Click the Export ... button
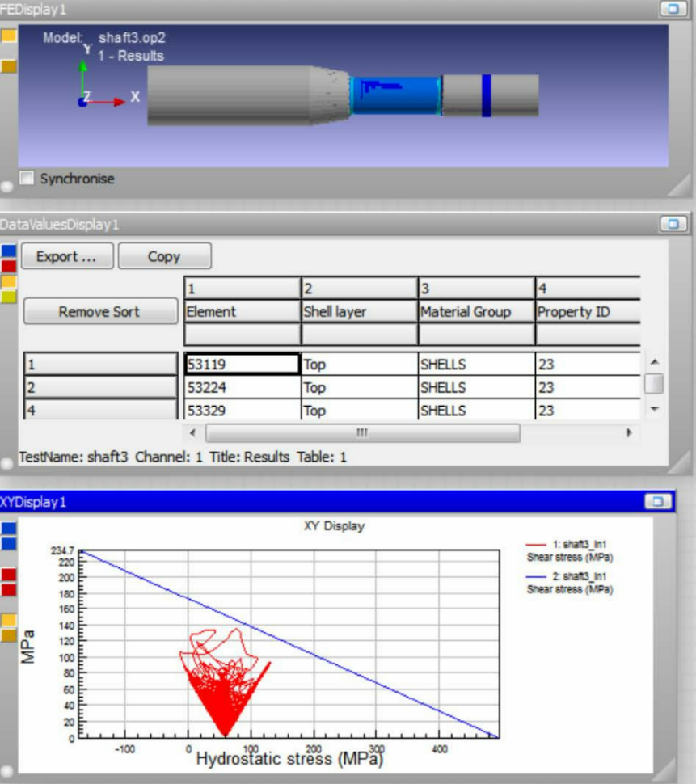696x784 pixels. pyautogui.click(x=67, y=257)
